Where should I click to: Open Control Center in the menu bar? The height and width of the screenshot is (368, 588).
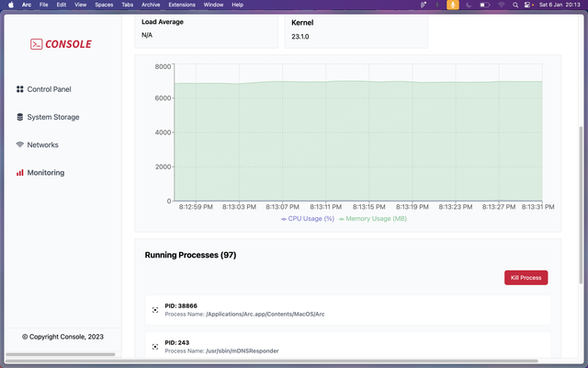[528, 5]
